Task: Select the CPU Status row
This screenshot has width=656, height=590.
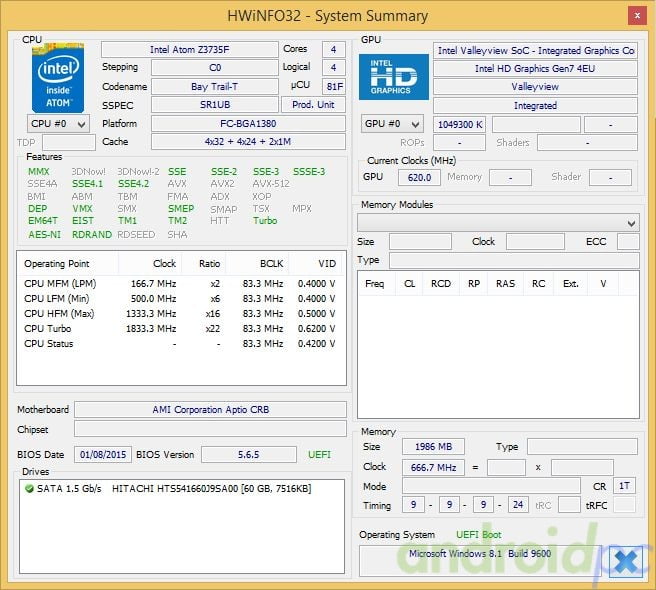Action: 181,344
